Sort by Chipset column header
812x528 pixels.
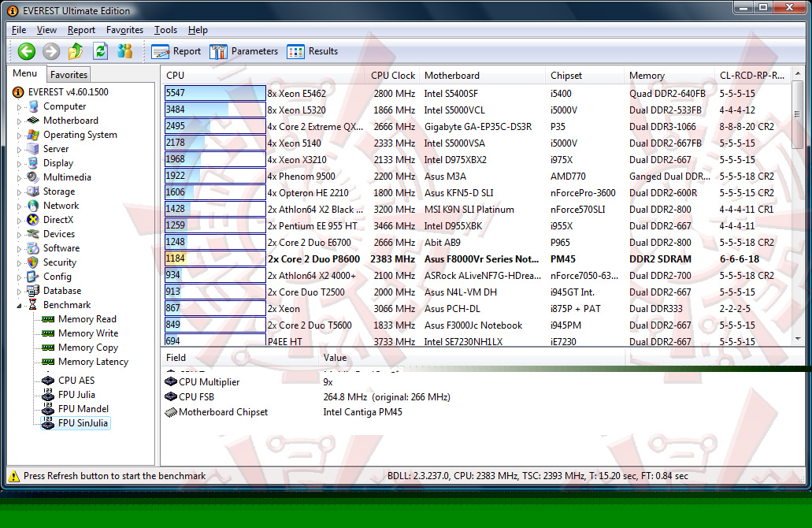pos(584,76)
